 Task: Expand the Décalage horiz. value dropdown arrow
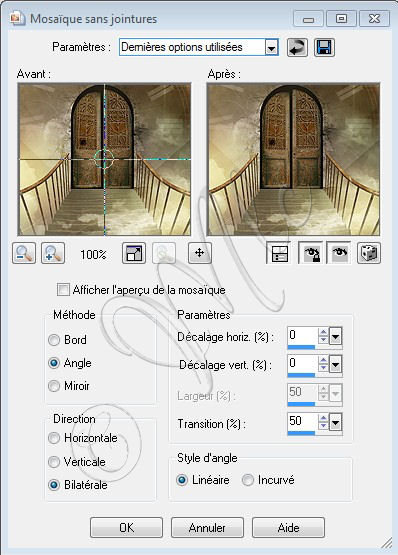(335, 336)
